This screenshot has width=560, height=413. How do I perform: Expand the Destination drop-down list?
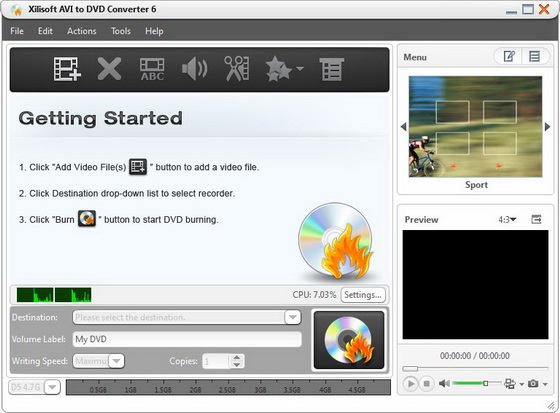point(292,317)
